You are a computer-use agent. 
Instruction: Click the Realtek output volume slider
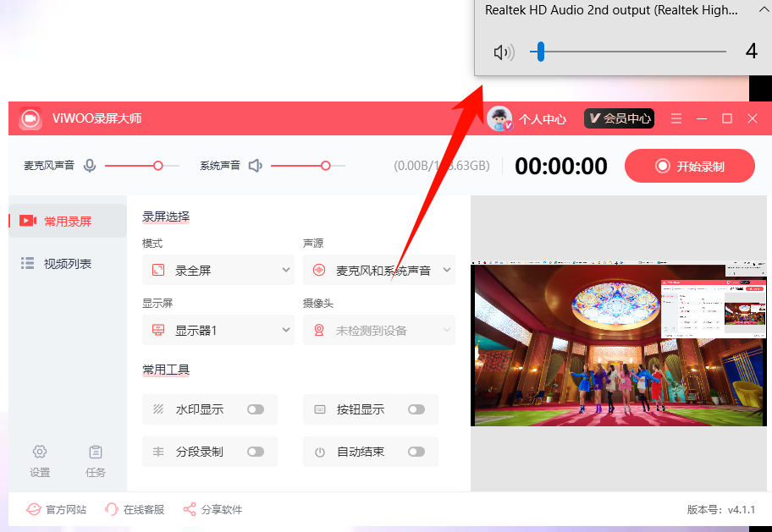(628, 52)
